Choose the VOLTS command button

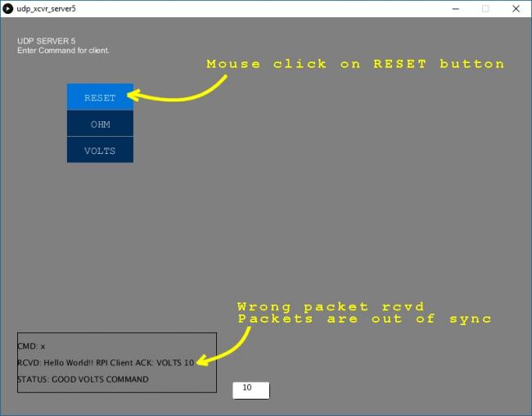(x=100, y=150)
